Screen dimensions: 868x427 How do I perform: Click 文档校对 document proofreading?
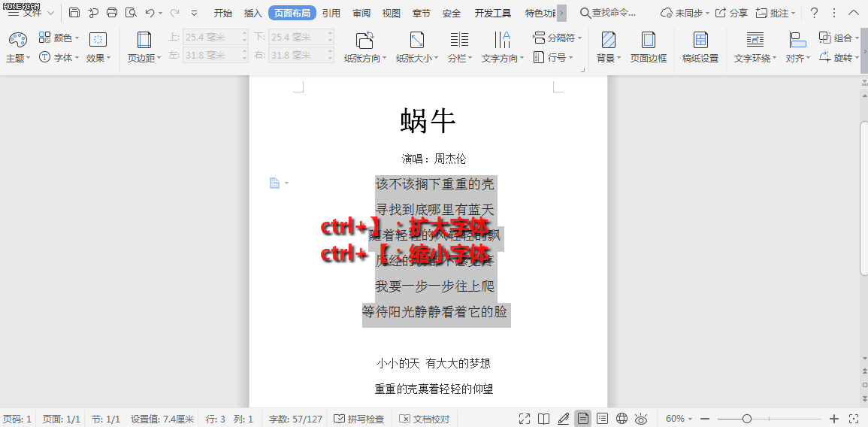(x=425, y=419)
